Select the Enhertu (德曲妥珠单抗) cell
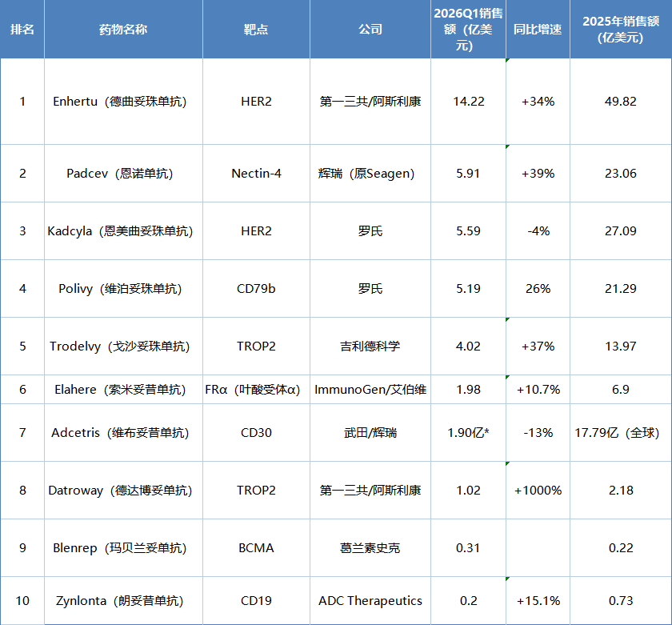Image resolution: width=672 pixels, height=625 pixels. click(123, 102)
